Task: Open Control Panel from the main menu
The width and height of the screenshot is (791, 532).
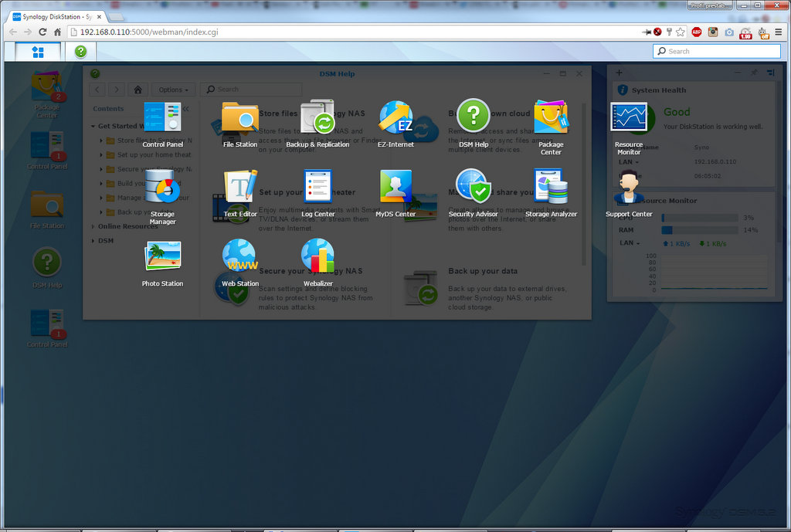Action: (x=162, y=124)
